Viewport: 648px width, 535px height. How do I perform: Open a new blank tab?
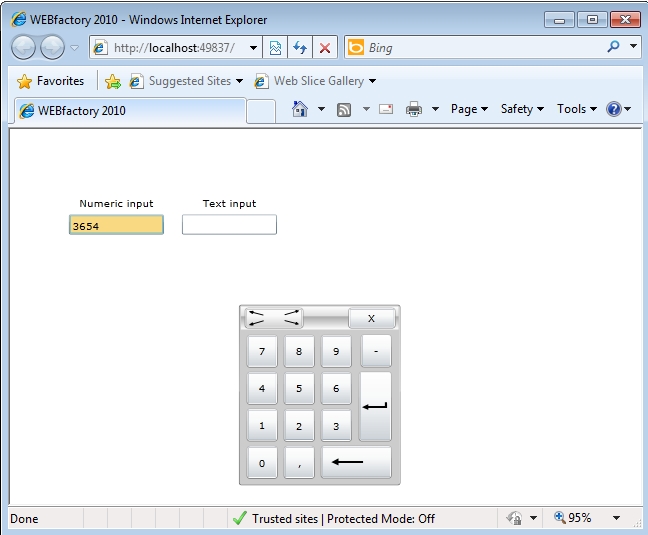pos(260,111)
